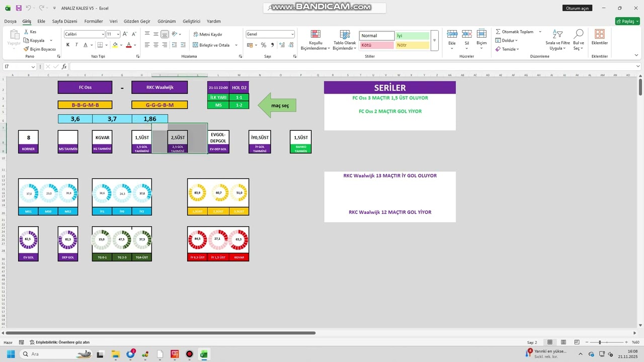Viewport: 644px width, 362px height.
Task: Click the accounting number format icon
Action: pos(250,45)
